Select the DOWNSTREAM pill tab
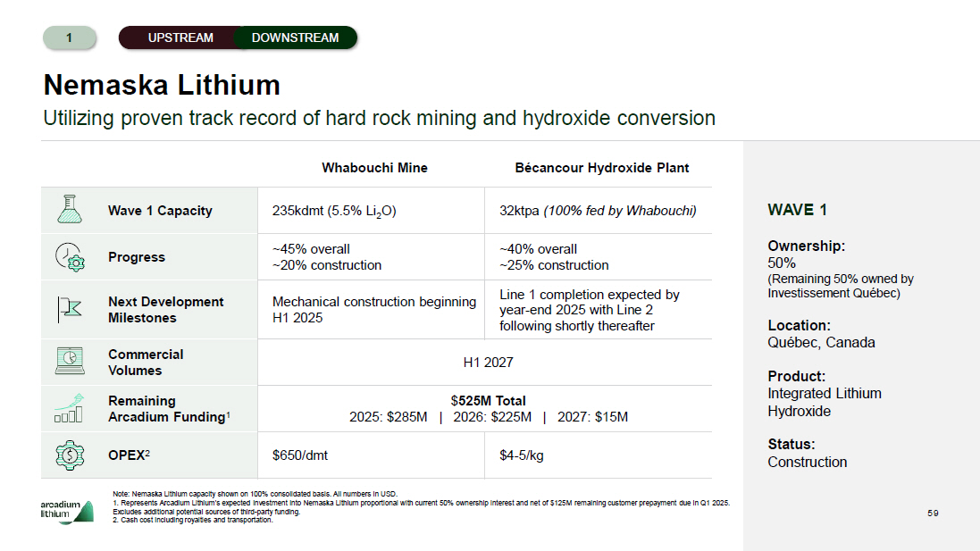The height and width of the screenshot is (551, 980). pos(295,38)
